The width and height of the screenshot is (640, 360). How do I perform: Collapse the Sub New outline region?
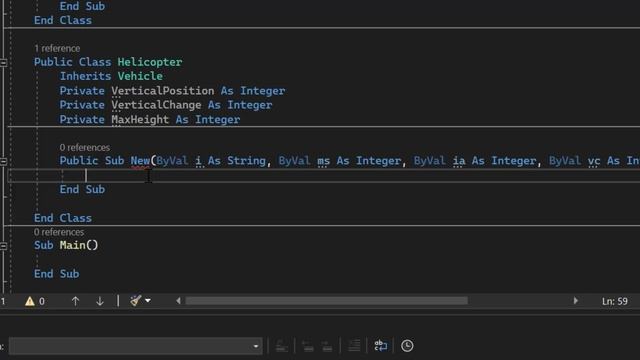coord(3,161)
